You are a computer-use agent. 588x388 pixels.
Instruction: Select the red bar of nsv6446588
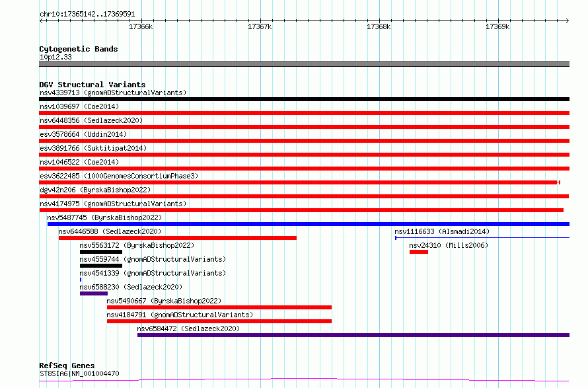(177, 238)
